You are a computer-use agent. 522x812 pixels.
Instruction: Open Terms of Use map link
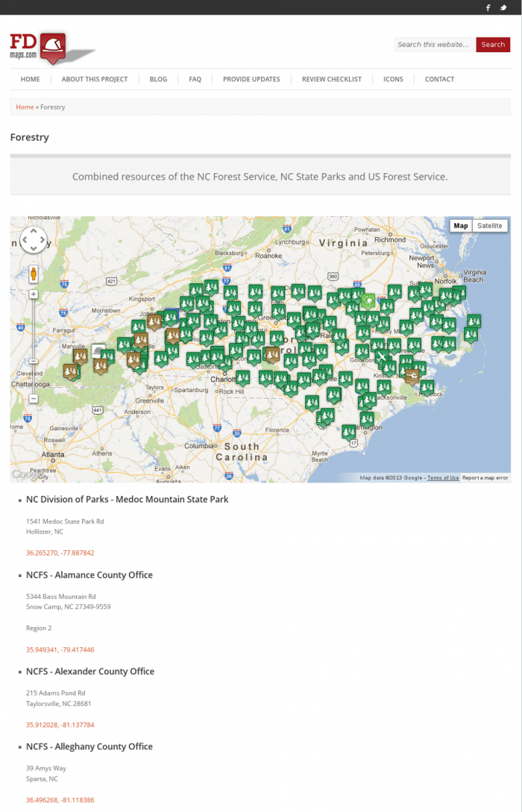pos(443,478)
